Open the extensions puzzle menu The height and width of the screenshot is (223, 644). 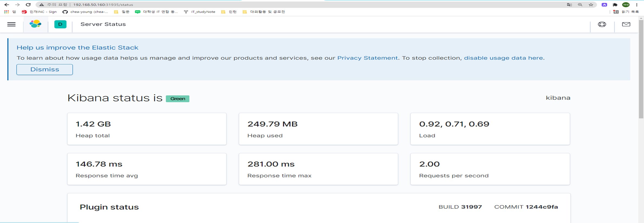click(615, 5)
